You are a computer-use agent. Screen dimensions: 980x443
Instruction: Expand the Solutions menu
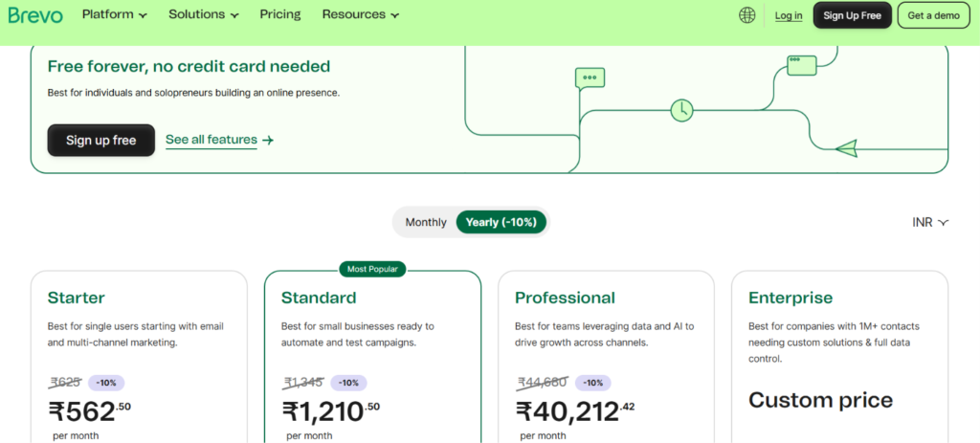tap(203, 14)
